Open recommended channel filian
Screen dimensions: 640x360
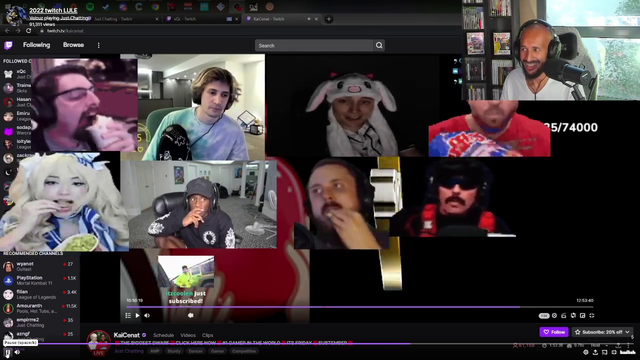pyautogui.click(x=40, y=294)
